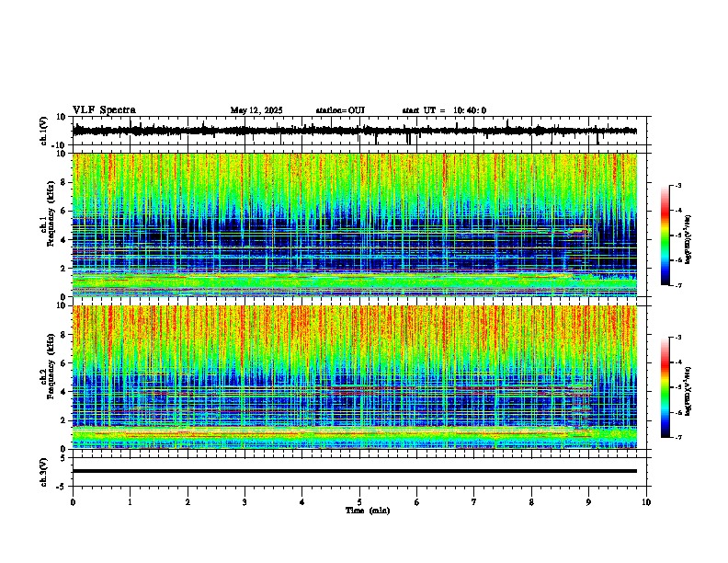The height and width of the screenshot is (563, 728).
Task: Click time axis tick label '5'
Action: coord(359,502)
